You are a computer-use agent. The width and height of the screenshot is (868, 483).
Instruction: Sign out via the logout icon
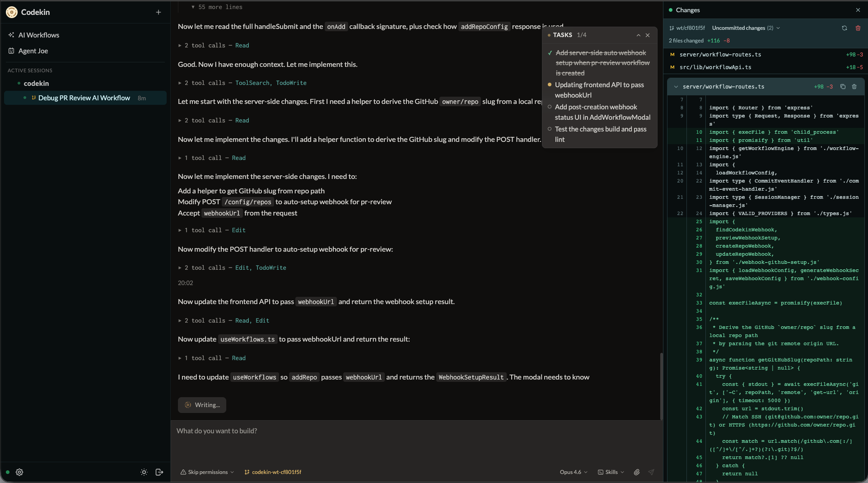(159, 472)
